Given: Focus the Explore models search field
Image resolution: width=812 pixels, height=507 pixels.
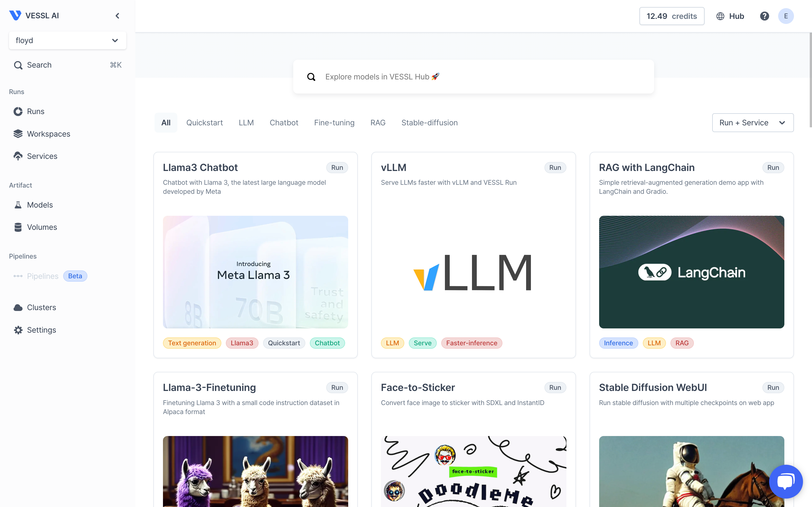Looking at the screenshot, I should 473,77.
